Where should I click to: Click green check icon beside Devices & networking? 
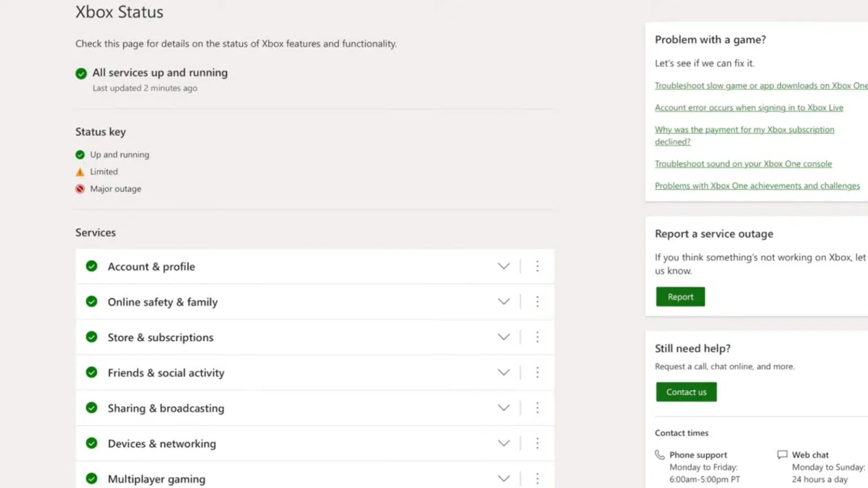92,443
